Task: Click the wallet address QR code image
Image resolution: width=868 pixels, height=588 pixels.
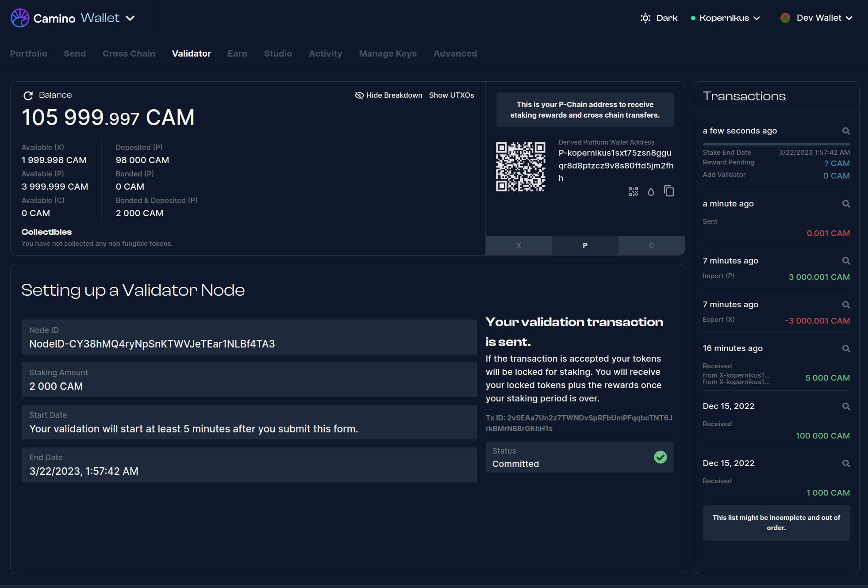Action: coord(520,167)
